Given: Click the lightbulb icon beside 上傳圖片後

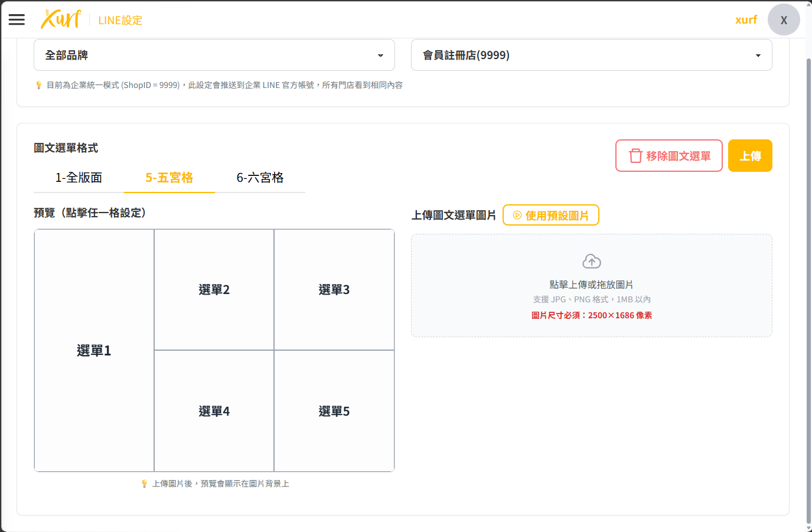Looking at the screenshot, I should pos(145,484).
